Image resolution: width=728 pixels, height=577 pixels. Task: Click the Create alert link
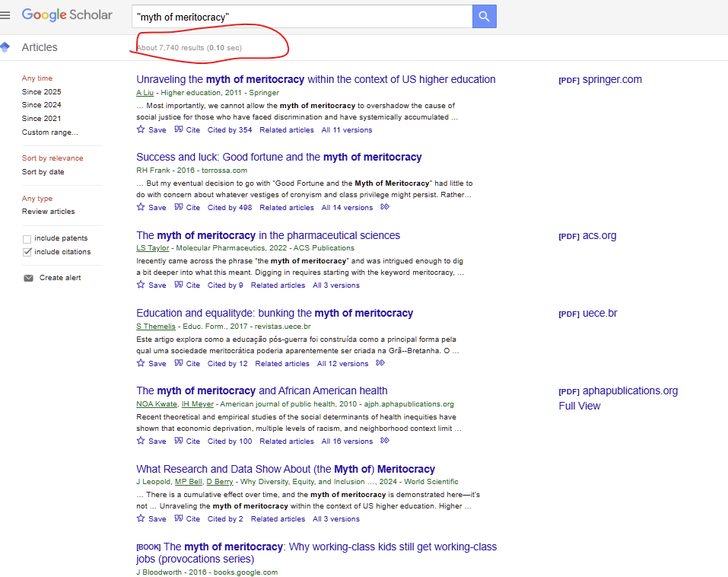tap(60, 277)
